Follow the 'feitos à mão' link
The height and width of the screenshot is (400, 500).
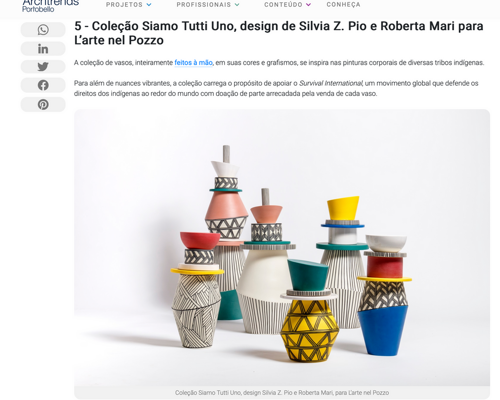[193, 63]
